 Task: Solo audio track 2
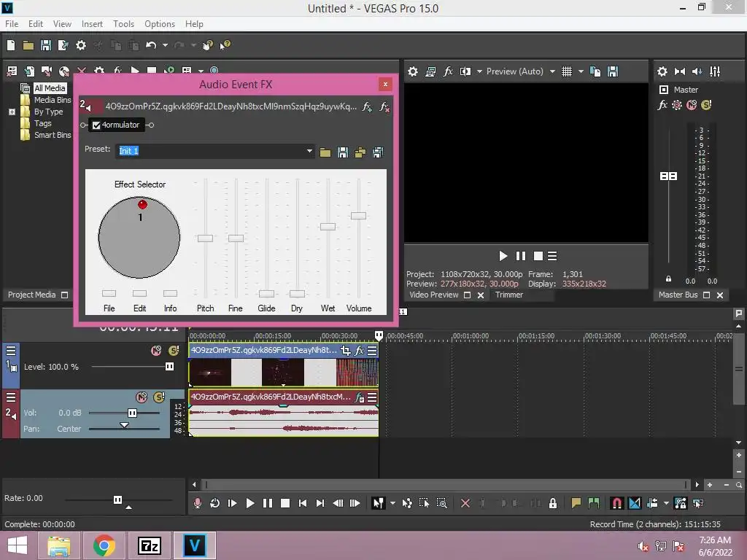click(159, 397)
